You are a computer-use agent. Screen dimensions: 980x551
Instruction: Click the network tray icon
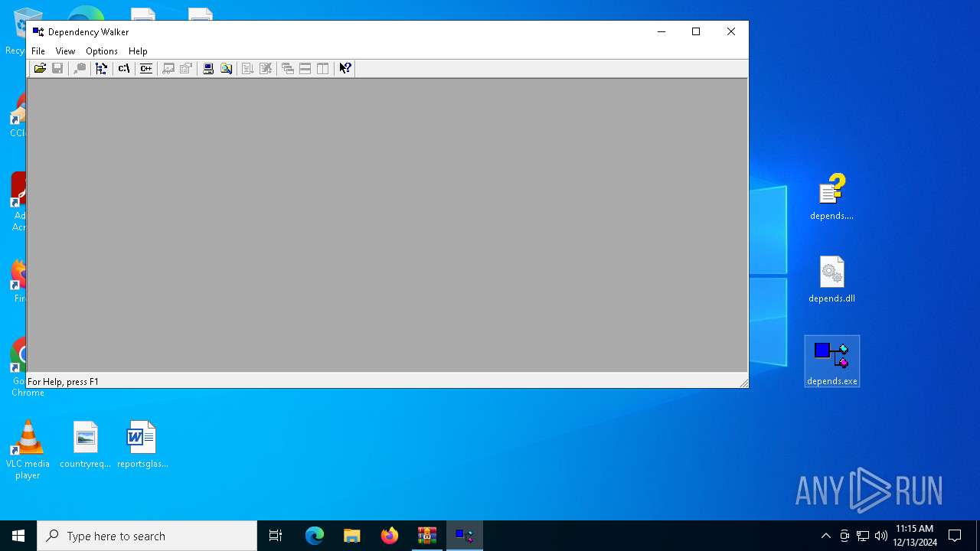click(863, 536)
